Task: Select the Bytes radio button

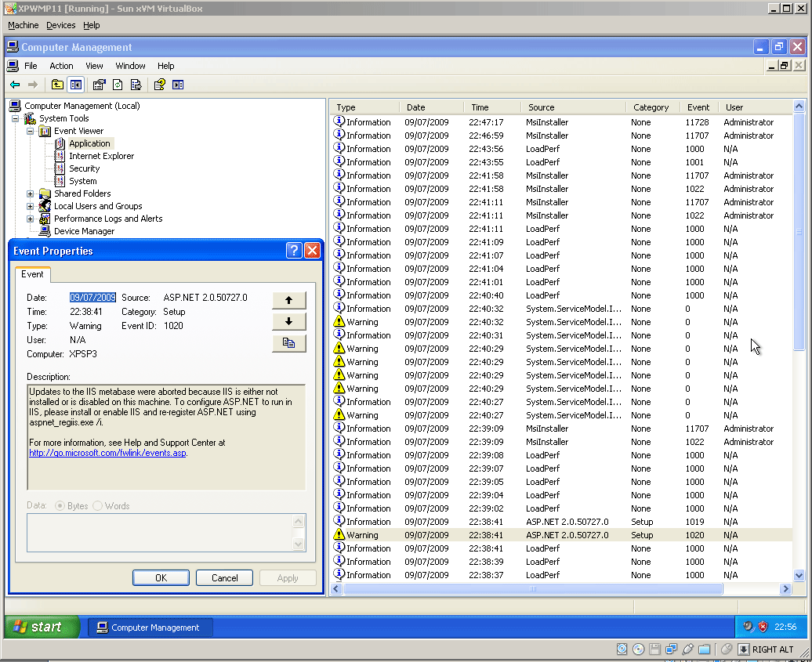Action: point(60,505)
